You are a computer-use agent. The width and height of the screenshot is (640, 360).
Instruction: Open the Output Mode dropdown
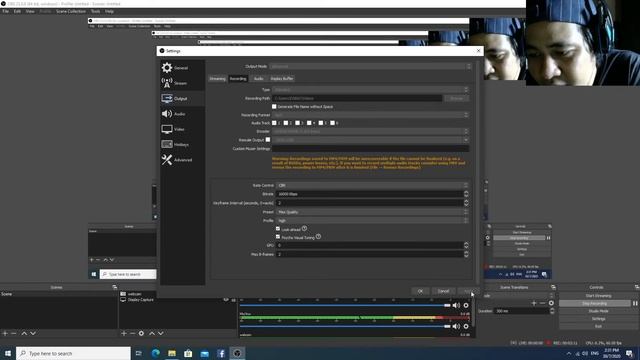pyautogui.click(x=371, y=66)
